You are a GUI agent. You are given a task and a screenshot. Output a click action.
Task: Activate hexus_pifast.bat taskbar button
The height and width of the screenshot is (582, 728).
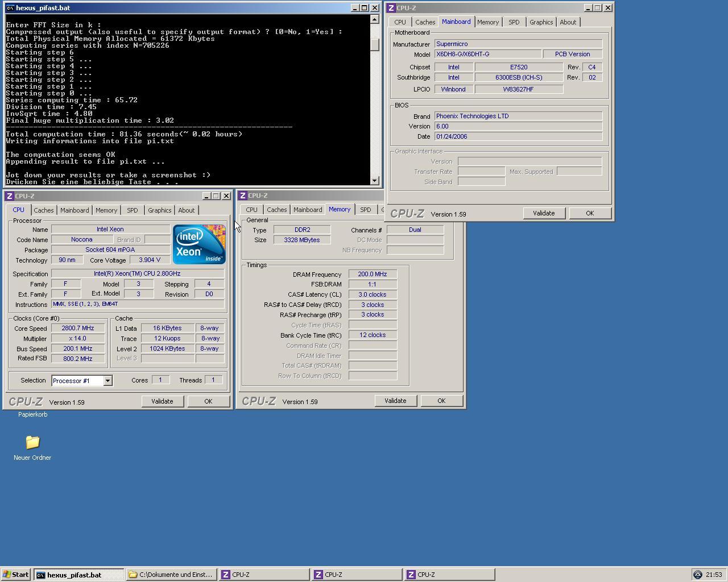click(79, 575)
